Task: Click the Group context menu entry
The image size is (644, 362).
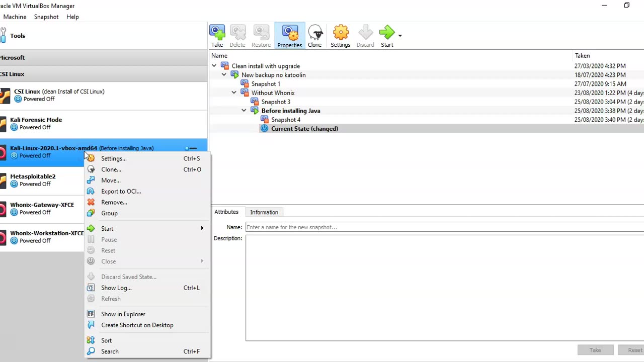Action: click(x=147, y=213)
